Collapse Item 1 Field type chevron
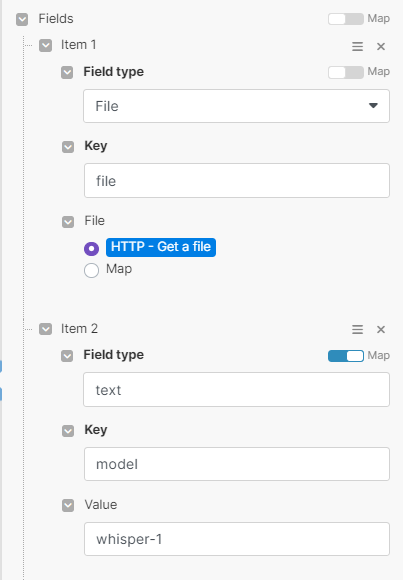Viewport: 403px width, 580px height. pos(67,72)
